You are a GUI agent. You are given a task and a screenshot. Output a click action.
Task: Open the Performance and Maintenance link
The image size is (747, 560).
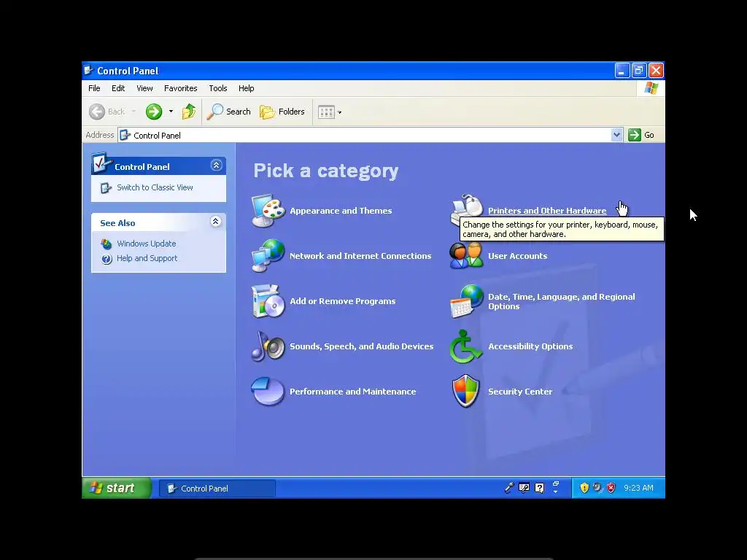(x=352, y=392)
